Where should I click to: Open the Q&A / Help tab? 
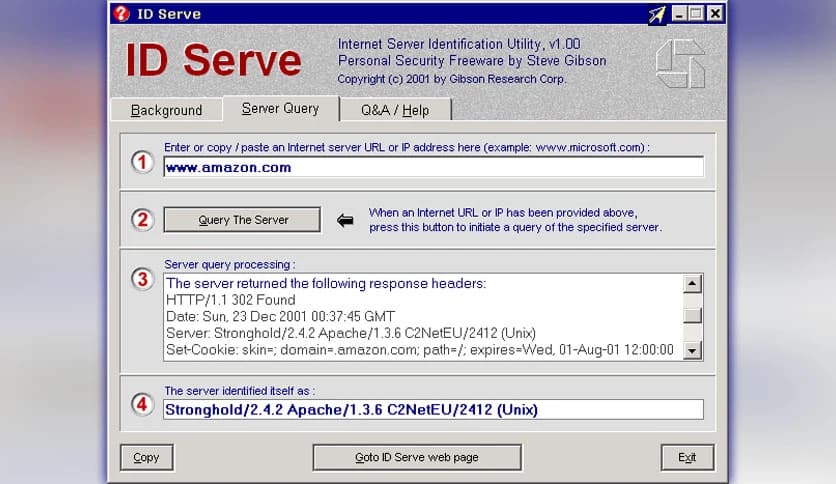click(x=395, y=110)
